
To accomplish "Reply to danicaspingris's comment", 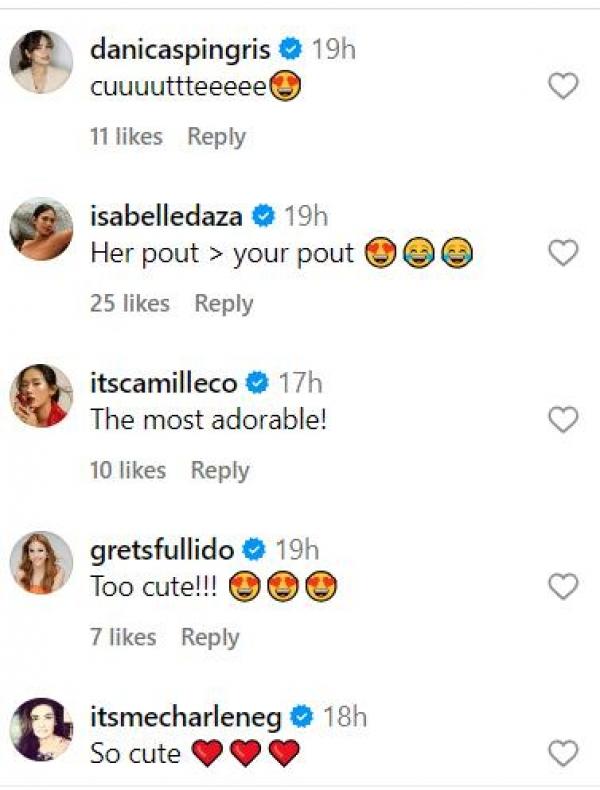I will 216,137.
